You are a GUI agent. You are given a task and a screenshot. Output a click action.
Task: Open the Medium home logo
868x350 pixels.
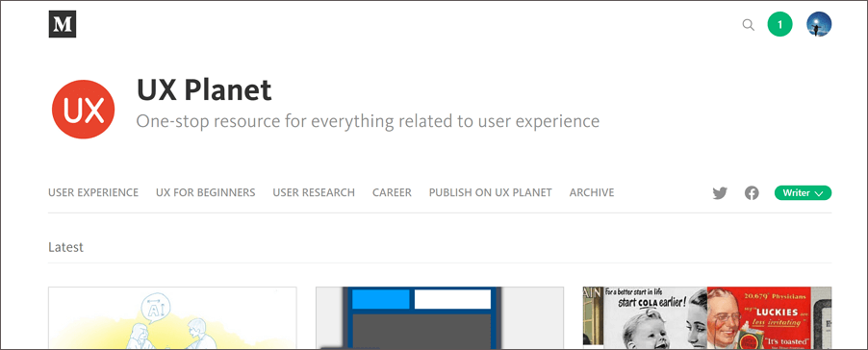[x=62, y=24]
